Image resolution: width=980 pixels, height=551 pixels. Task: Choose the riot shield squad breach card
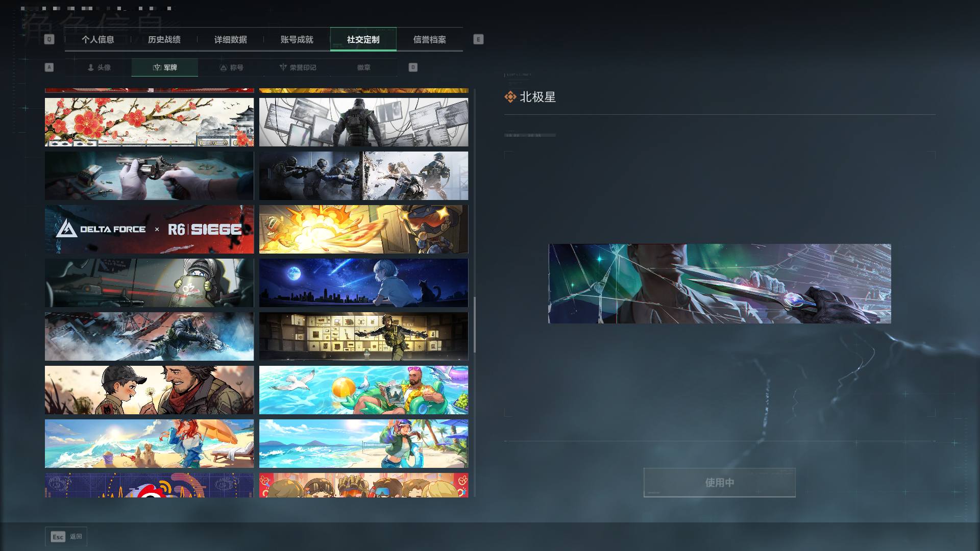click(x=363, y=176)
